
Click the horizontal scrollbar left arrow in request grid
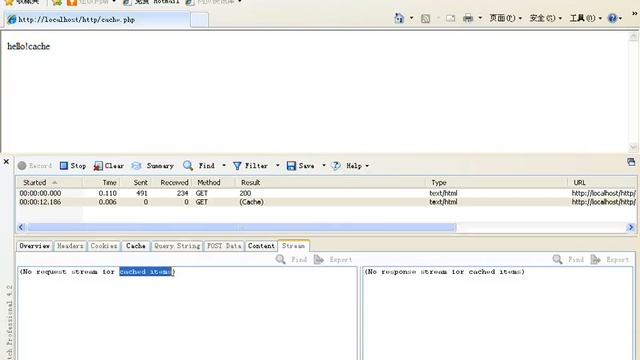tap(21, 227)
